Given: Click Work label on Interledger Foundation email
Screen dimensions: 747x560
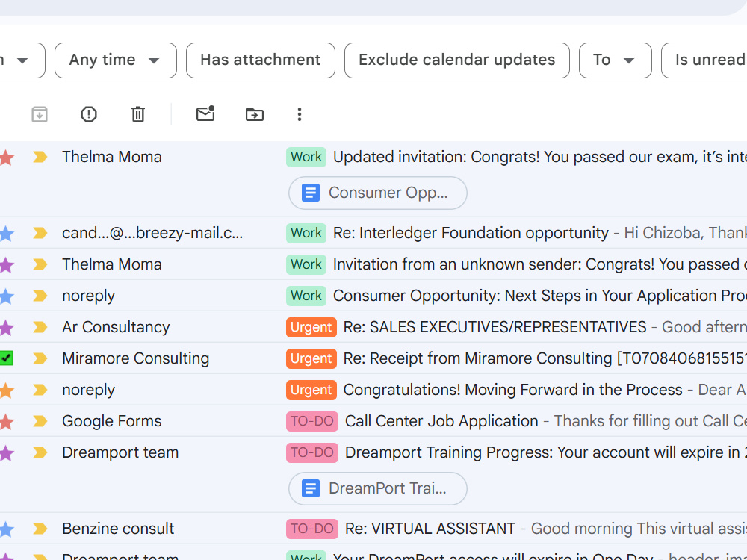Looking at the screenshot, I should 306,233.
